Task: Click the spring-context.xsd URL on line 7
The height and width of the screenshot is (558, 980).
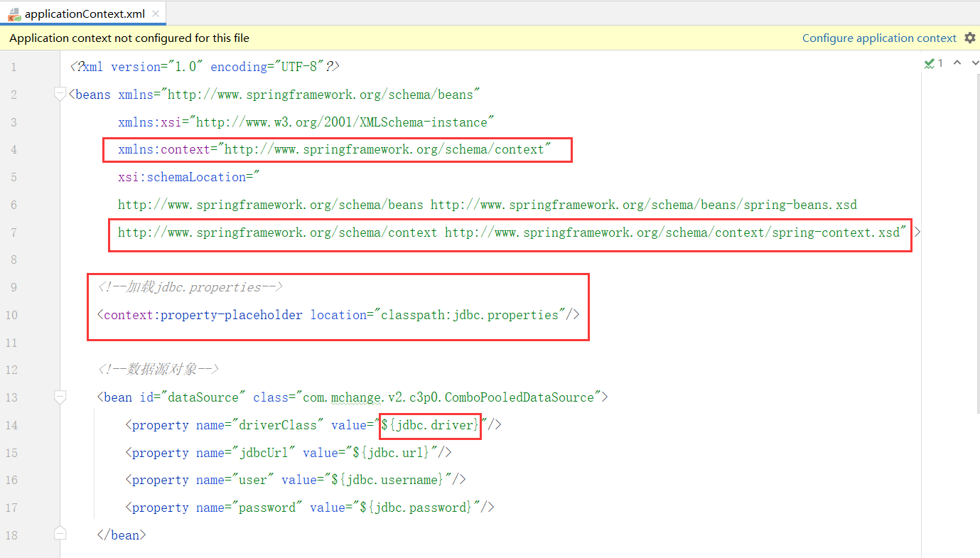Action: pos(672,232)
